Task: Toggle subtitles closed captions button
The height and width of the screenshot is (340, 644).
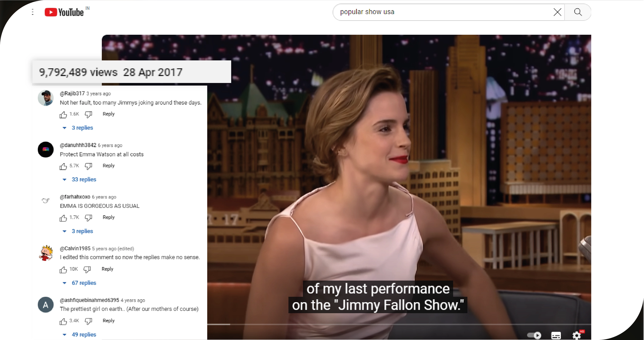Action: [556, 335]
